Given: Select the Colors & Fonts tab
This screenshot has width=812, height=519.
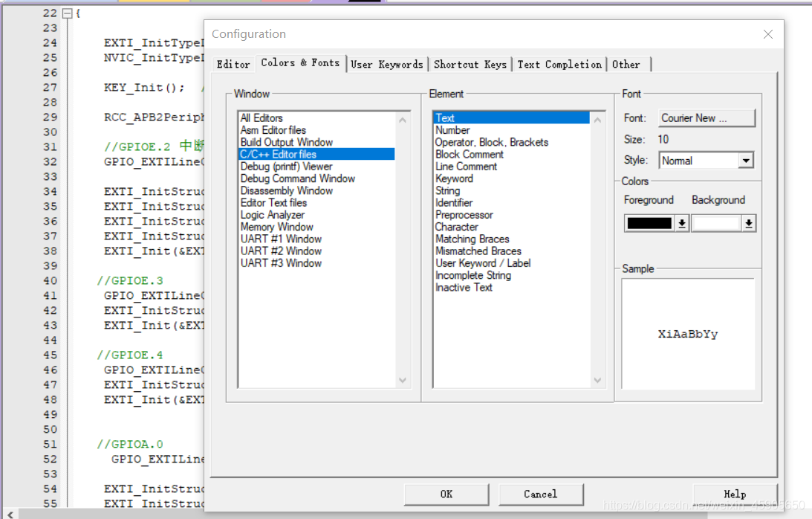Looking at the screenshot, I should [300, 62].
